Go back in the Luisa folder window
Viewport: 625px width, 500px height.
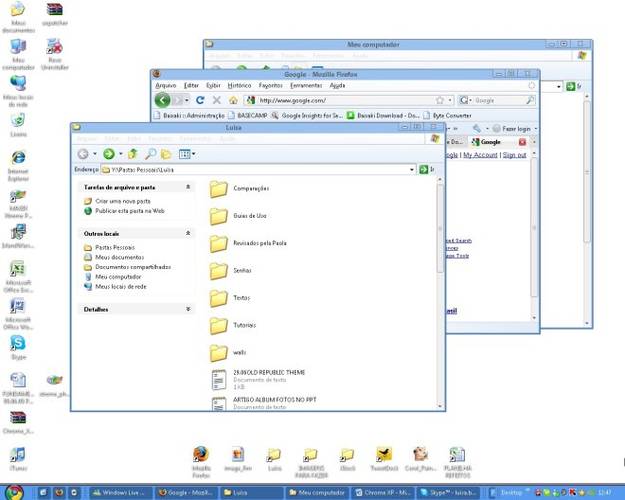83,154
